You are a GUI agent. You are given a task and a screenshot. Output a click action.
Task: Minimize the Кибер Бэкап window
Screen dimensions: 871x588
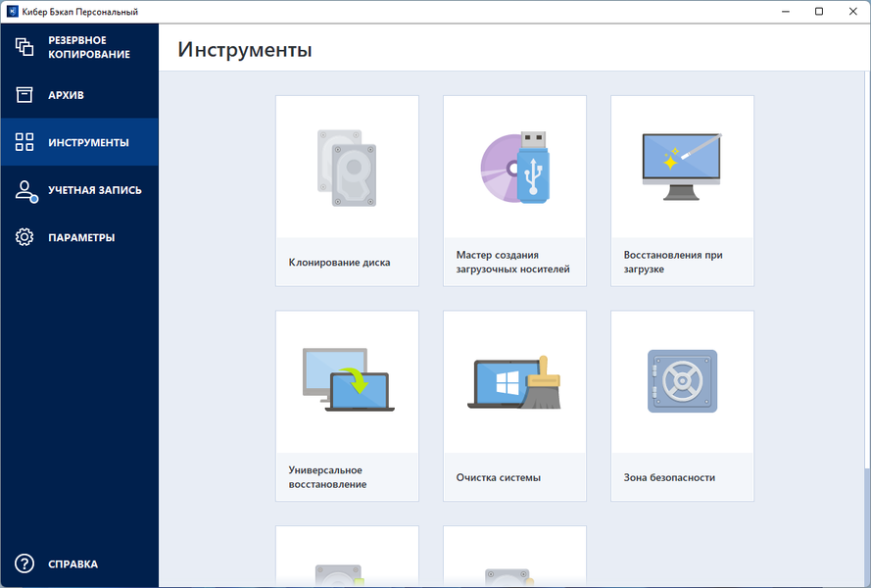tap(786, 11)
